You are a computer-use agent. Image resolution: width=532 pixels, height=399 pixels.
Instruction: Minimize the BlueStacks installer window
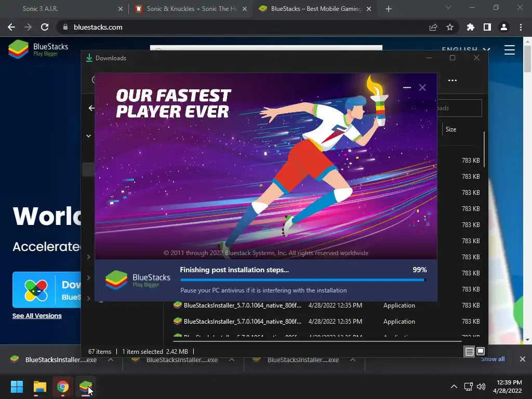coord(407,87)
